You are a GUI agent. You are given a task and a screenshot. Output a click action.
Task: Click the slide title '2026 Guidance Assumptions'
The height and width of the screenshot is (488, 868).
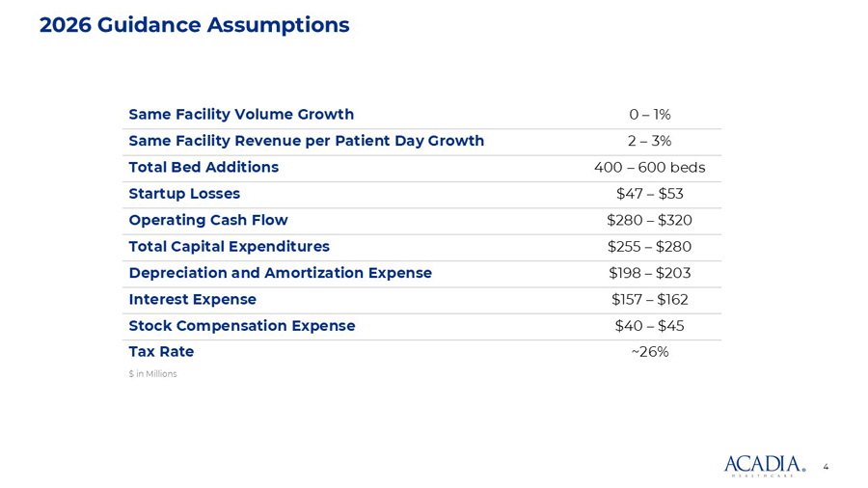[194, 25]
